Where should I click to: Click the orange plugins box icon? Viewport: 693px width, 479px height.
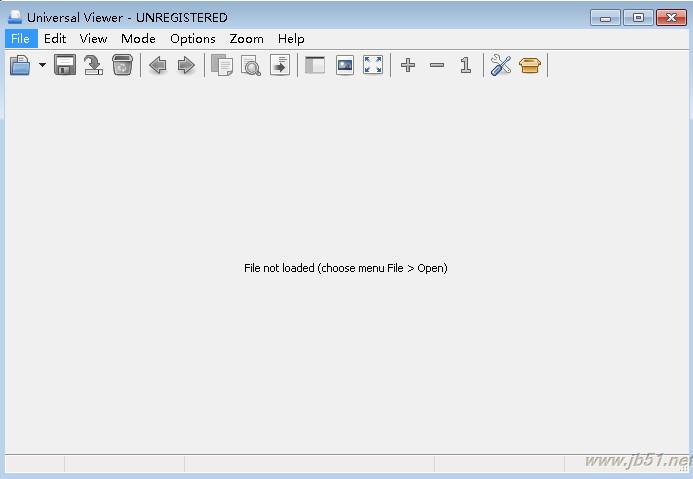(530, 65)
